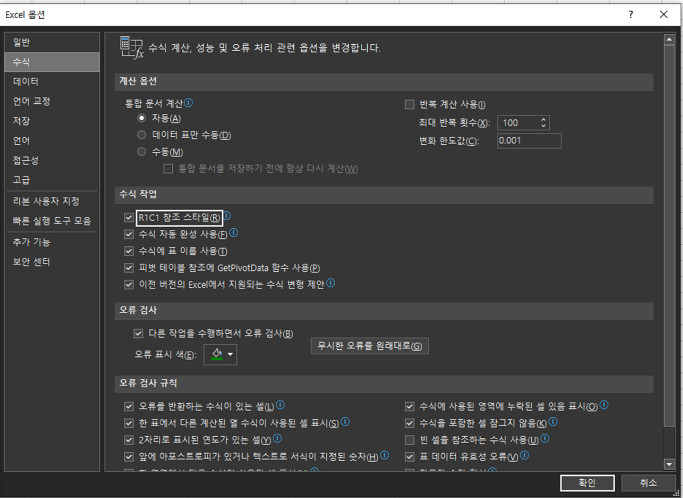Toggle 다른 작업을 수행하면서 오류 검사 checkbox
The height and width of the screenshot is (498, 683).
(x=138, y=334)
